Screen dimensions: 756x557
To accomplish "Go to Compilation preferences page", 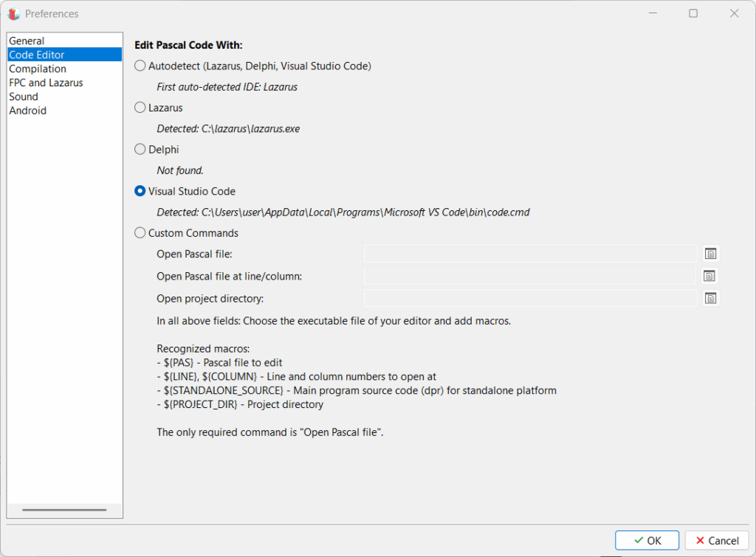I will click(x=64, y=69).
